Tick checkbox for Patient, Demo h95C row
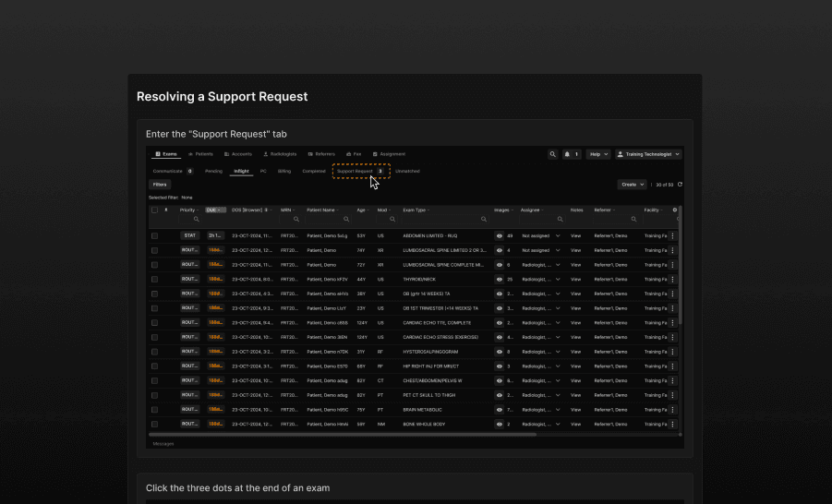 point(154,410)
